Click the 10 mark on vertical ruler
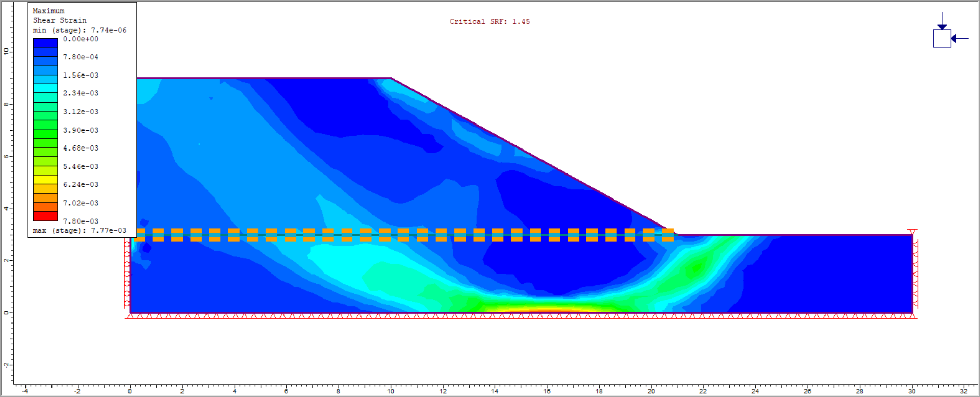This screenshot has height=397, width=980. [x=6, y=51]
